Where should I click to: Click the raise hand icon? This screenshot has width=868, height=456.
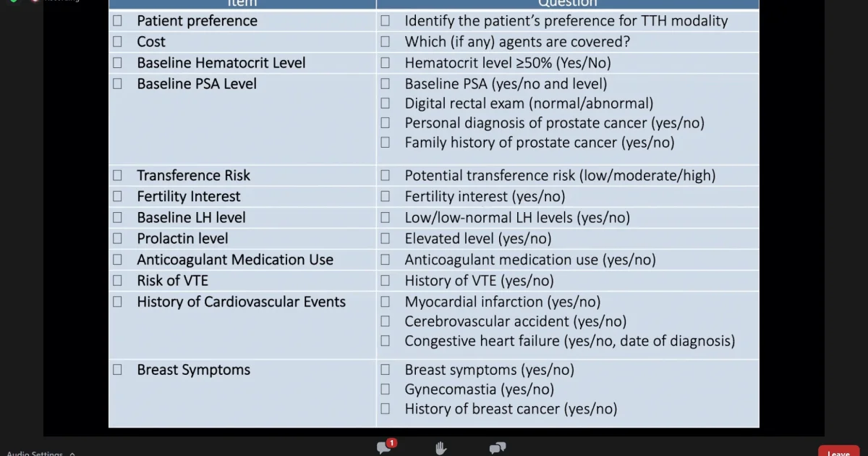[441, 449]
